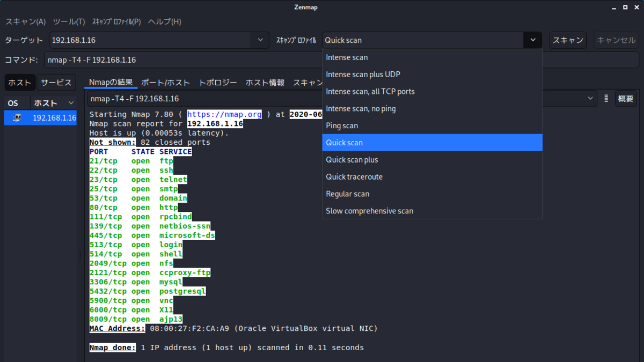Open the https://nmap.org link

224,114
